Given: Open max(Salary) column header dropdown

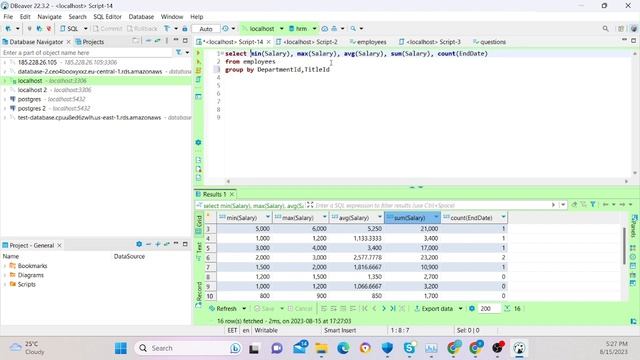Looking at the screenshot, I should coord(325,217).
